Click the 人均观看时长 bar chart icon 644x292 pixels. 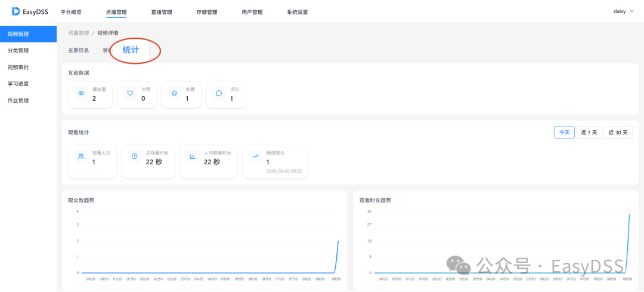click(x=192, y=156)
